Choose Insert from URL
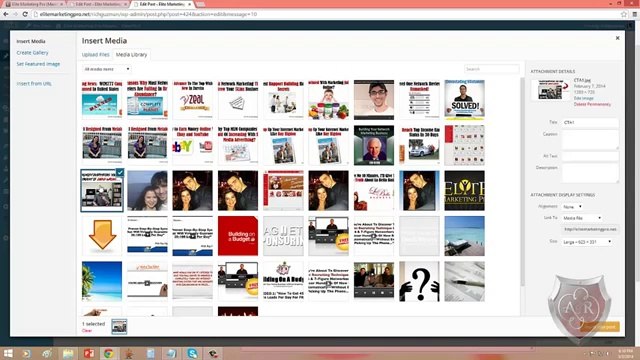This screenshot has width=640, height=360. [x=34, y=84]
